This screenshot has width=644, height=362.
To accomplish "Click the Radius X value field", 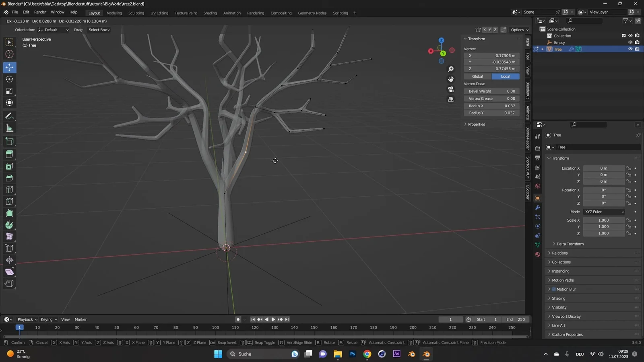I will 491,105.
